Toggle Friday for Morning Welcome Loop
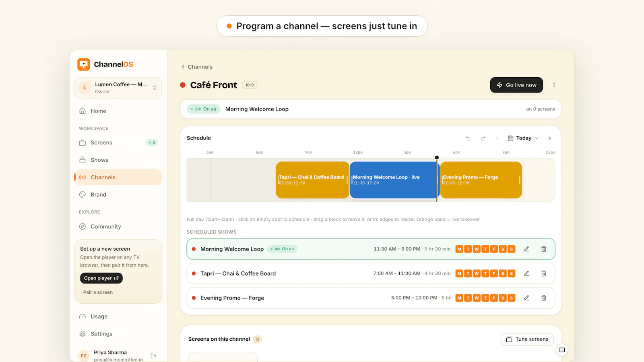 coord(494,249)
